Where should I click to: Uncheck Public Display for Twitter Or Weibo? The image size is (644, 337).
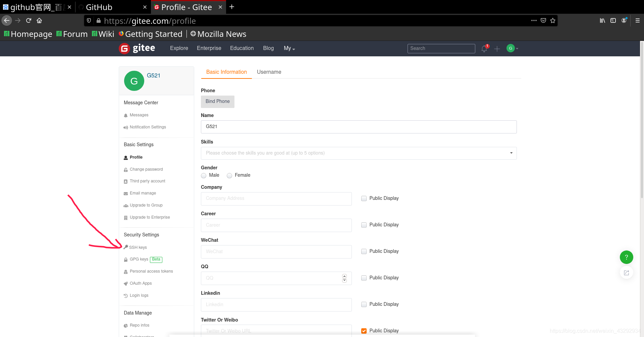[x=364, y=331]
